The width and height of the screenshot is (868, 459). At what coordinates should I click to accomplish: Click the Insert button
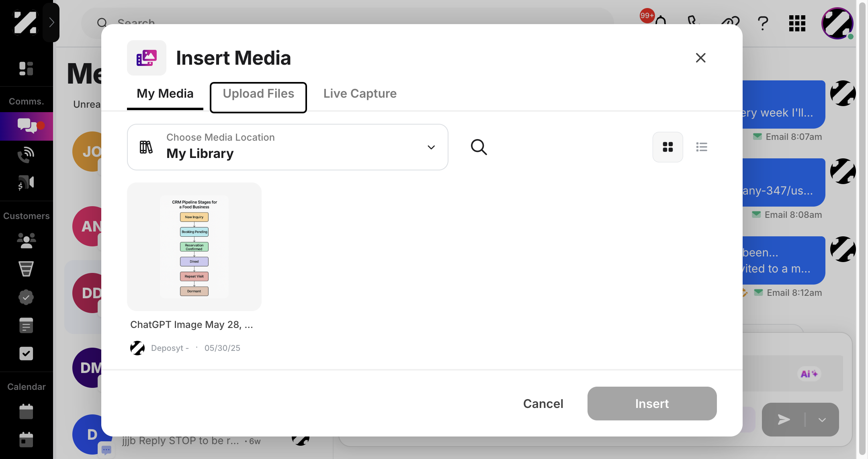[x=652, y=404]
